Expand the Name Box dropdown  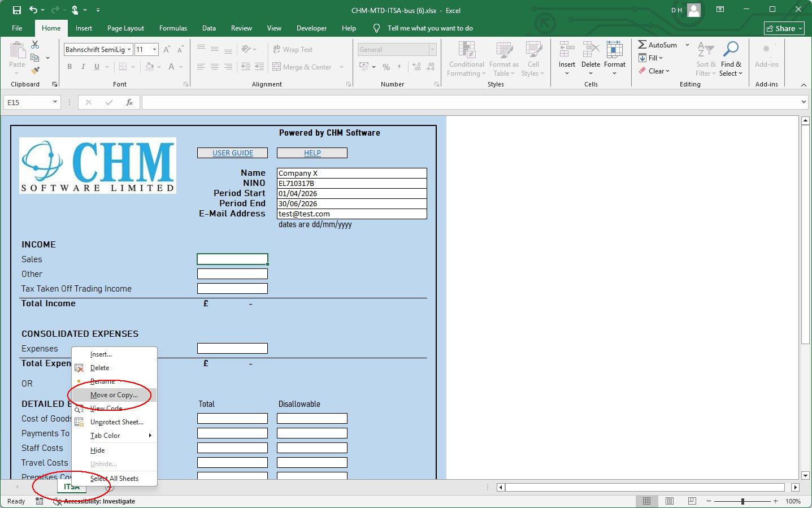(x=55, y=102)
